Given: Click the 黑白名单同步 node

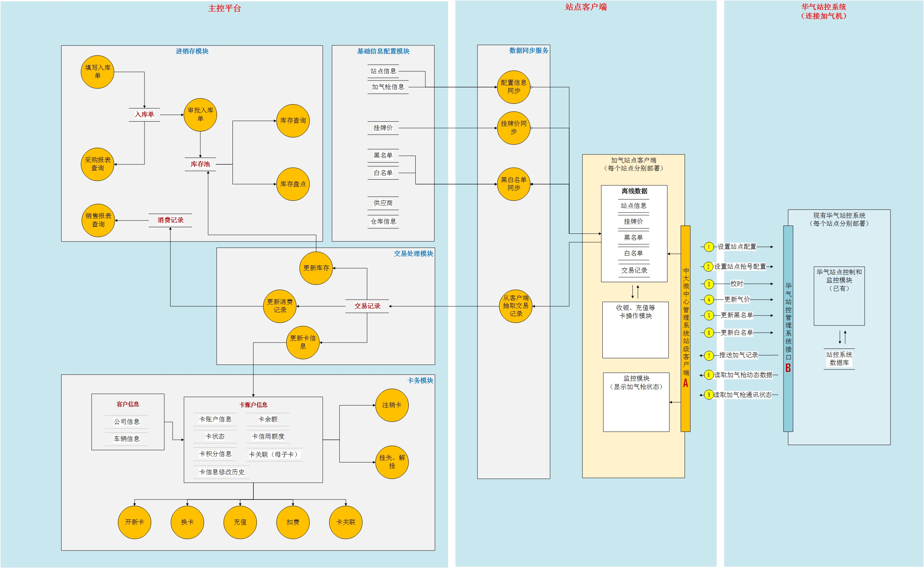Looking at the screenshot, I should [514, 184].
